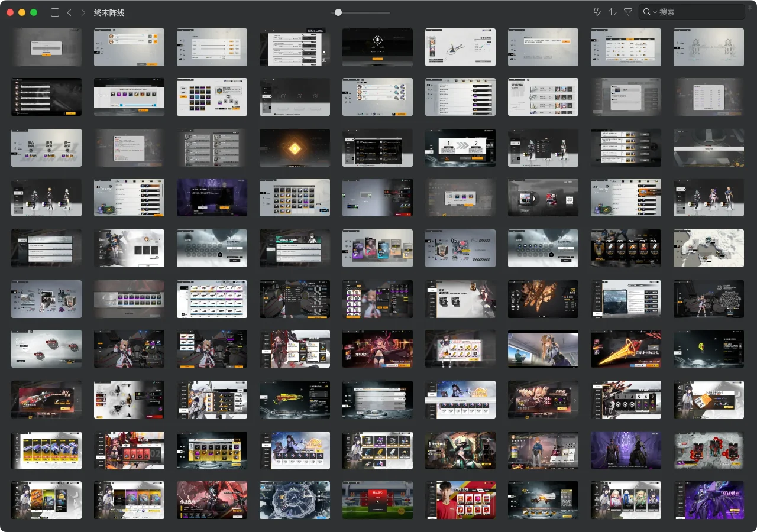
Task: Open the golden mechanical structure on black thumbnail
Action: point(543,299)
